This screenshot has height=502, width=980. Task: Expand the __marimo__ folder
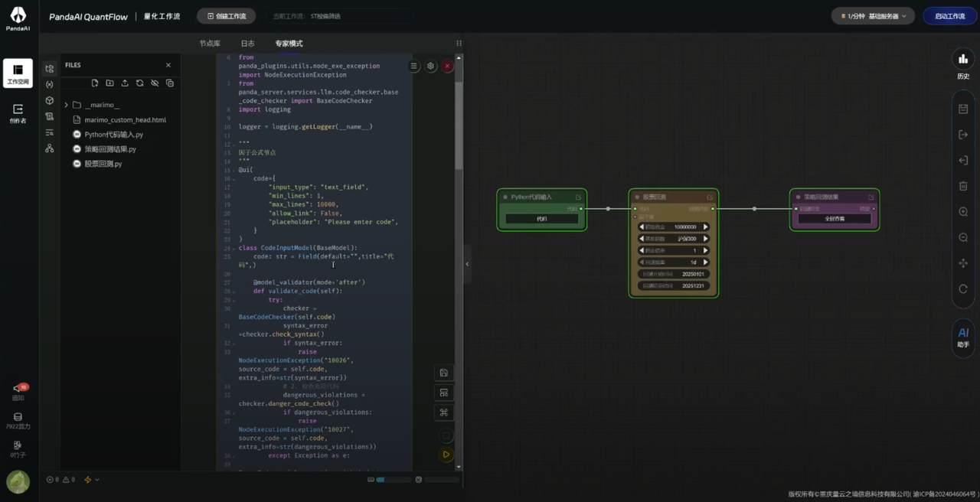(x=67, y=105)
